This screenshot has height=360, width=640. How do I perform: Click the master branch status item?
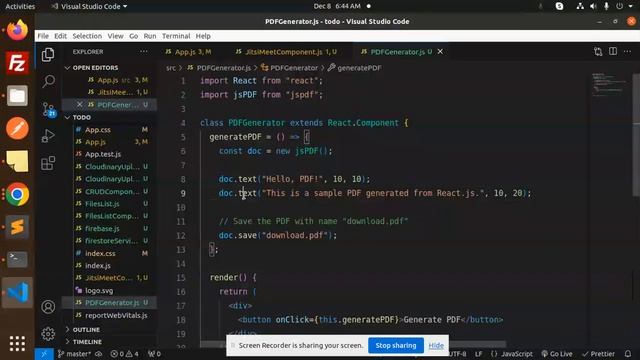(75, 354)
